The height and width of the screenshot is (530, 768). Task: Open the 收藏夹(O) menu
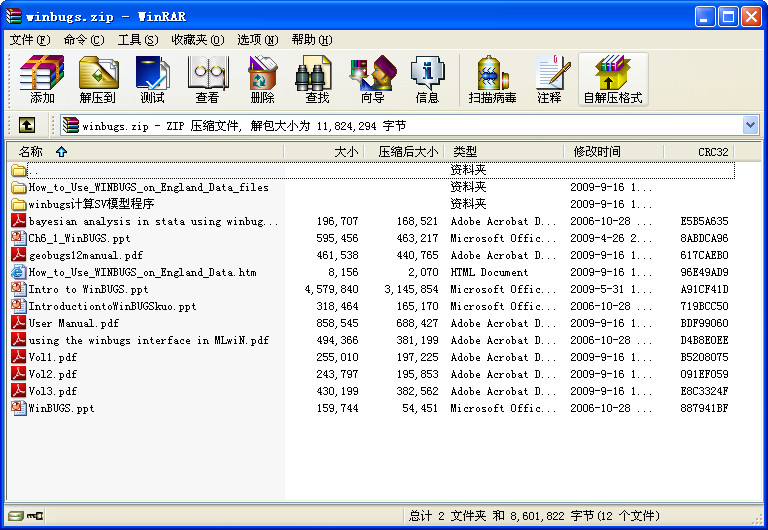pos(197,40)
